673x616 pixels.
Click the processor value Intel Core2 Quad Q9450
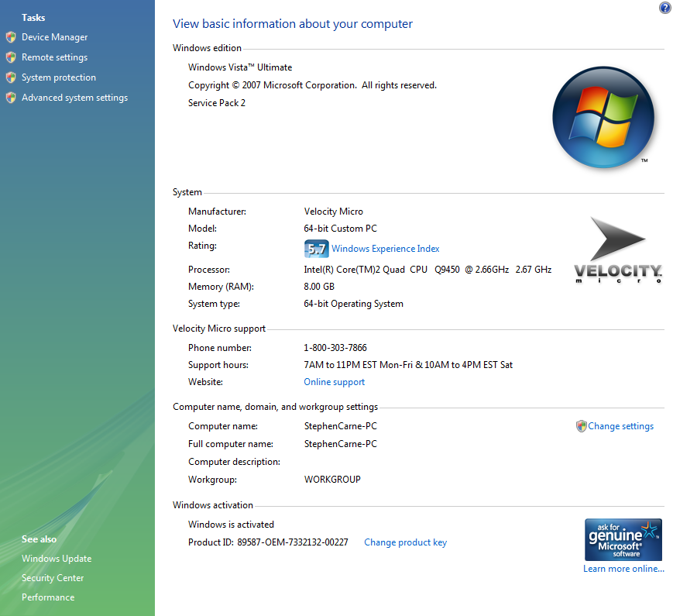(x=427, y=270)
